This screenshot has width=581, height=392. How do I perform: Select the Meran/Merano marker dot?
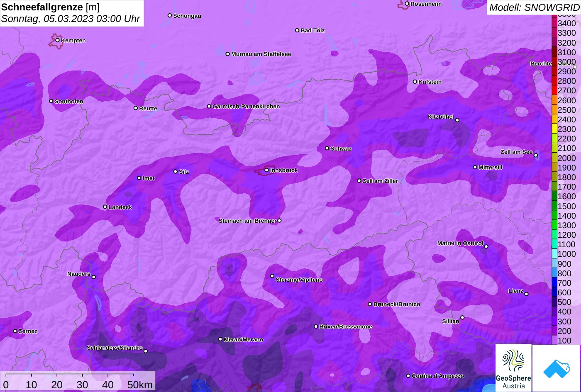(x=220, y=339)
